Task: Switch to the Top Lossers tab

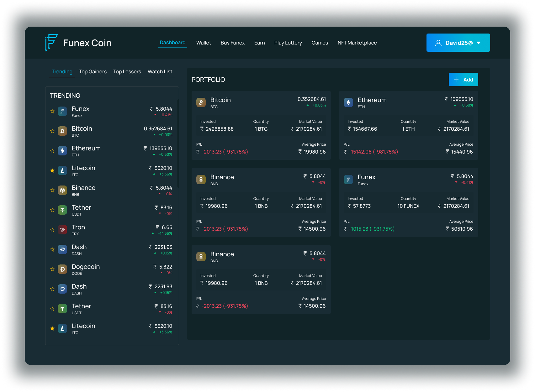Action: pos(127,71)
